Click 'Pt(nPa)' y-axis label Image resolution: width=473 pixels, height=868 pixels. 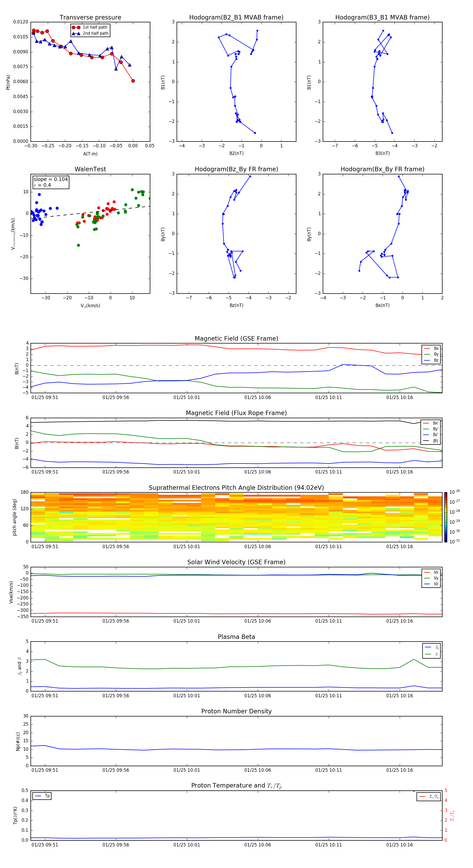(8, 82)
